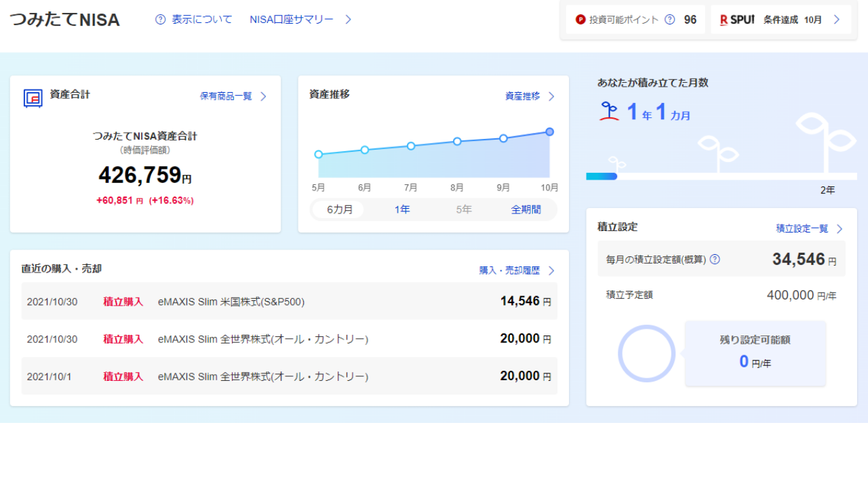Switch the chart to 全期間
Screen dimensions: 868x488
526,209
